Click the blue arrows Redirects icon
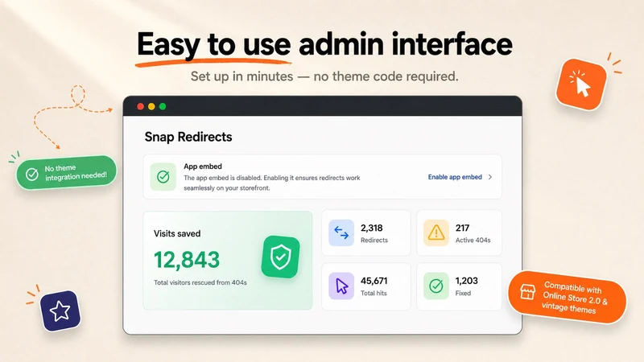 pos(341,232)
